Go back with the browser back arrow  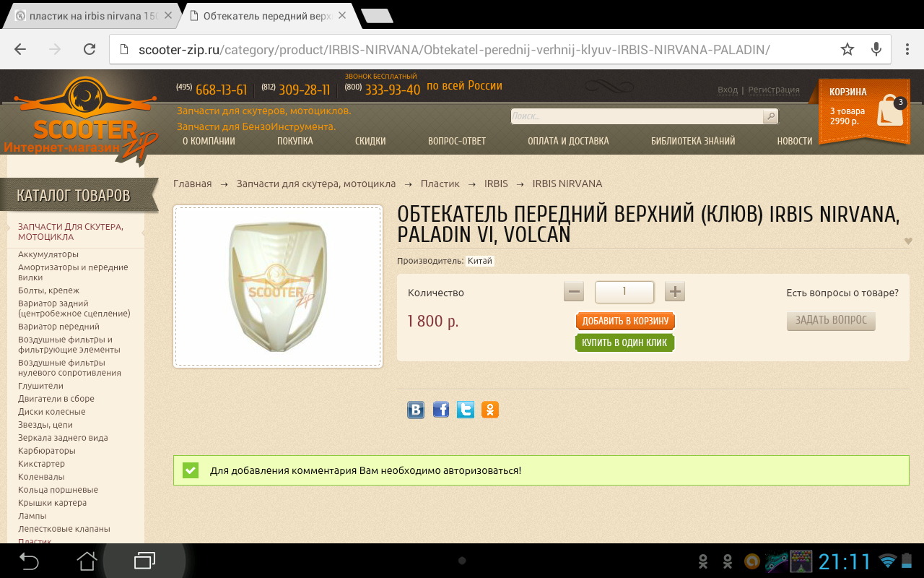coord(20,49)
